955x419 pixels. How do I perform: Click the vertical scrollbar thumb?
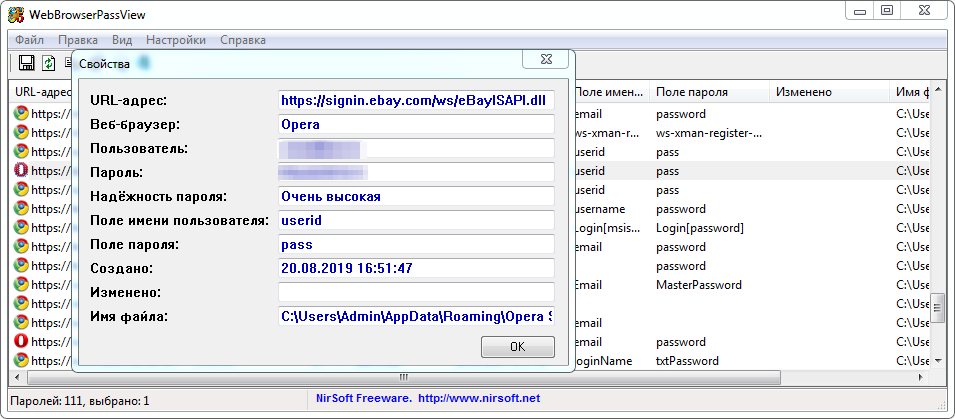(x=937, y=308)
